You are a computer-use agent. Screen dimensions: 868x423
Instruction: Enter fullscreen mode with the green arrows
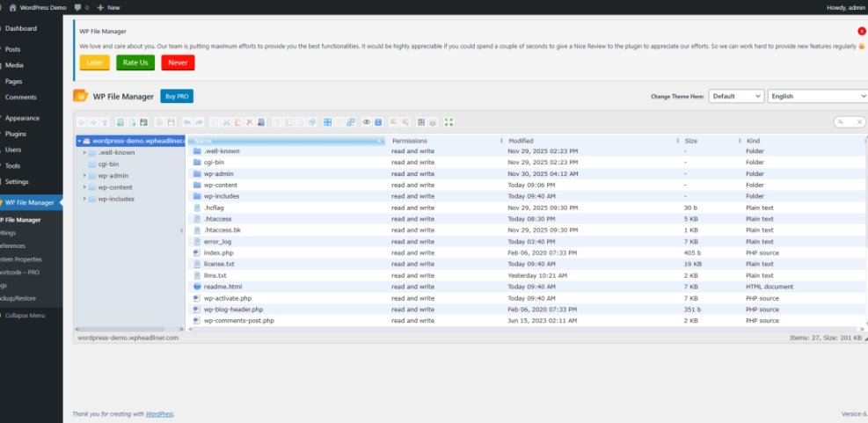point(449,122)
